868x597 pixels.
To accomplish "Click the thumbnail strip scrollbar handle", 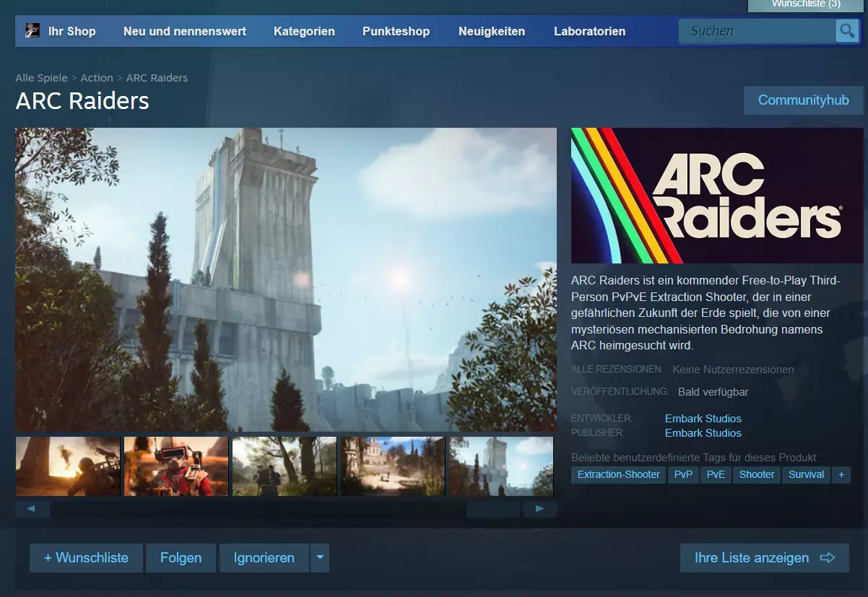I will (493, 509).
